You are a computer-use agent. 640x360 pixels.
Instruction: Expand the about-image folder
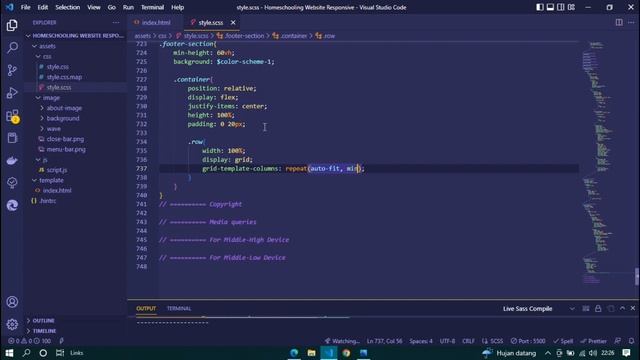(x=64, y=108)
